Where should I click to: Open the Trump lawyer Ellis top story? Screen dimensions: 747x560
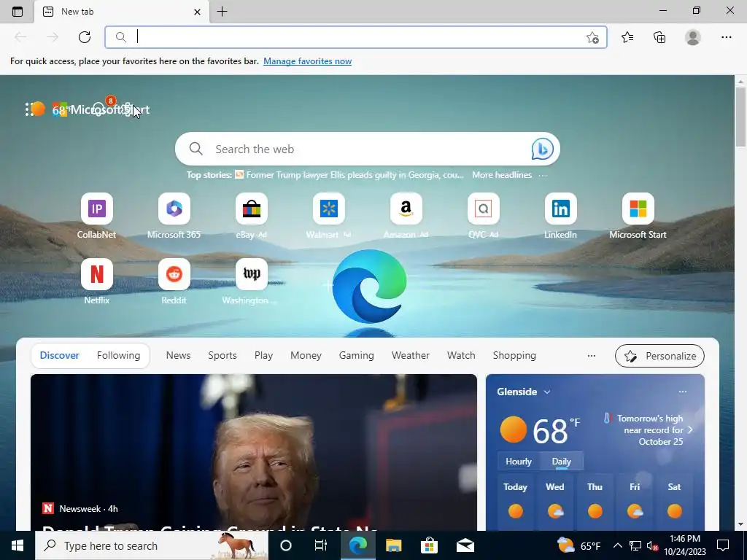click(355, 175)
